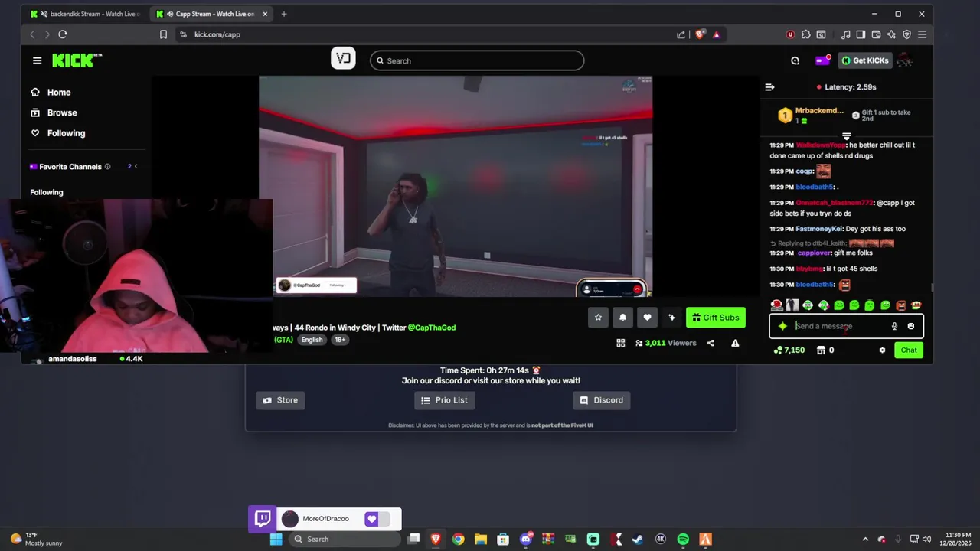The width and height of the screenshot is (980, 551).
Task: Switch to backendkk Stream tab
Action: (x=85, y=14)
